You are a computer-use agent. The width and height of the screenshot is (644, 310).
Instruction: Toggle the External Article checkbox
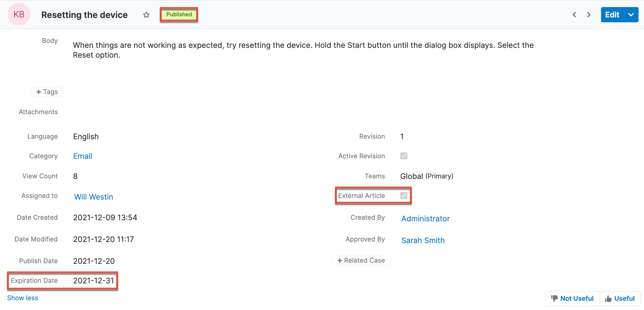click(x=404, y=196)
